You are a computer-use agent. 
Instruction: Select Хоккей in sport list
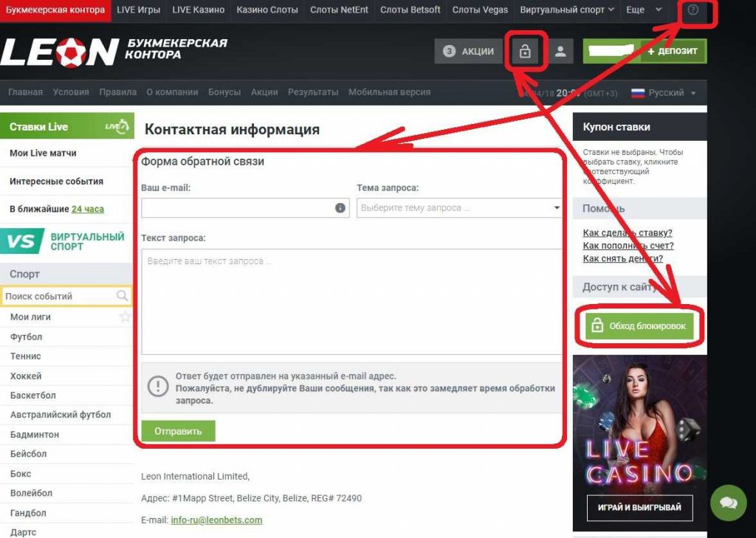point(26,376)
